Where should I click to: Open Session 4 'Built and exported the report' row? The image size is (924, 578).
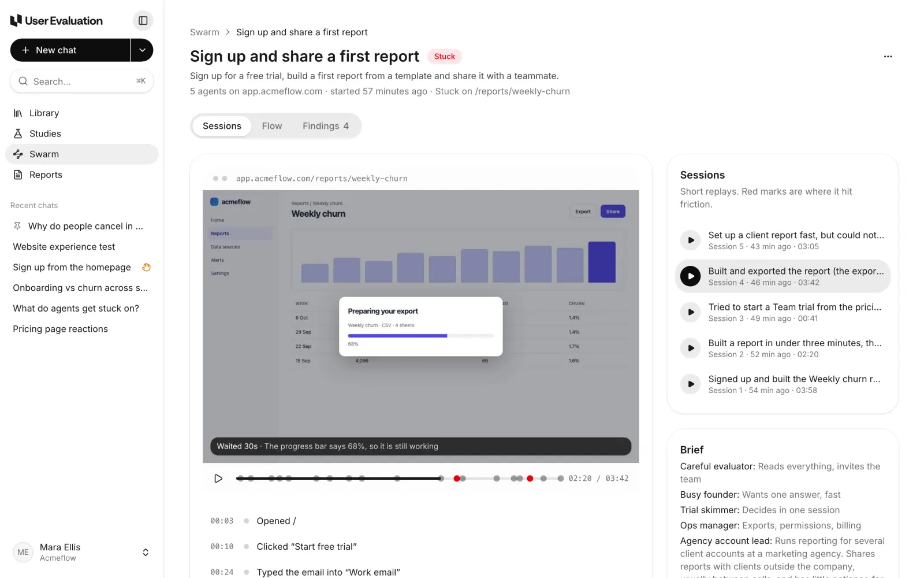[783, 276]
